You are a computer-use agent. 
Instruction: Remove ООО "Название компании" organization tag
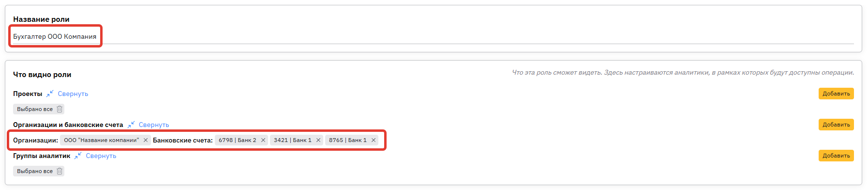(146, 140)
